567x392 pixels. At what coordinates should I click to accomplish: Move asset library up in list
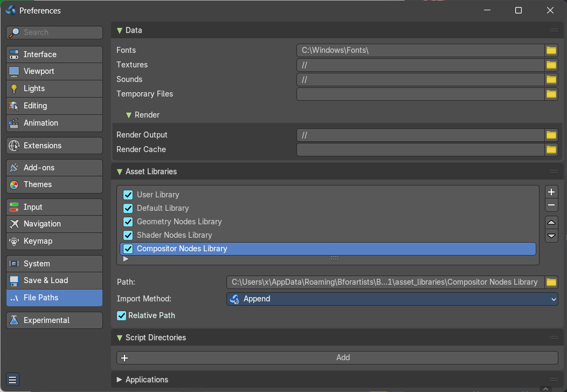(x=551, y=222)
